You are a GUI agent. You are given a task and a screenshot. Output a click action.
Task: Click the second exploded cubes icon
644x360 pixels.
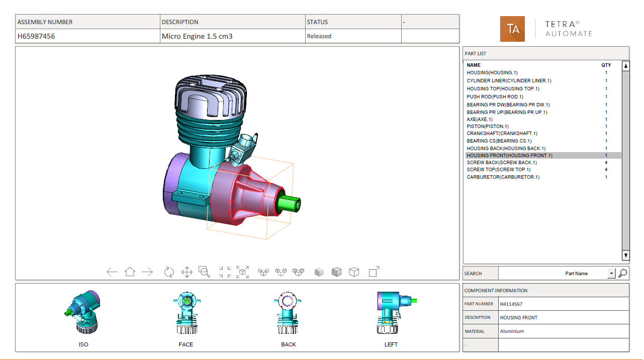click(281, 272)
